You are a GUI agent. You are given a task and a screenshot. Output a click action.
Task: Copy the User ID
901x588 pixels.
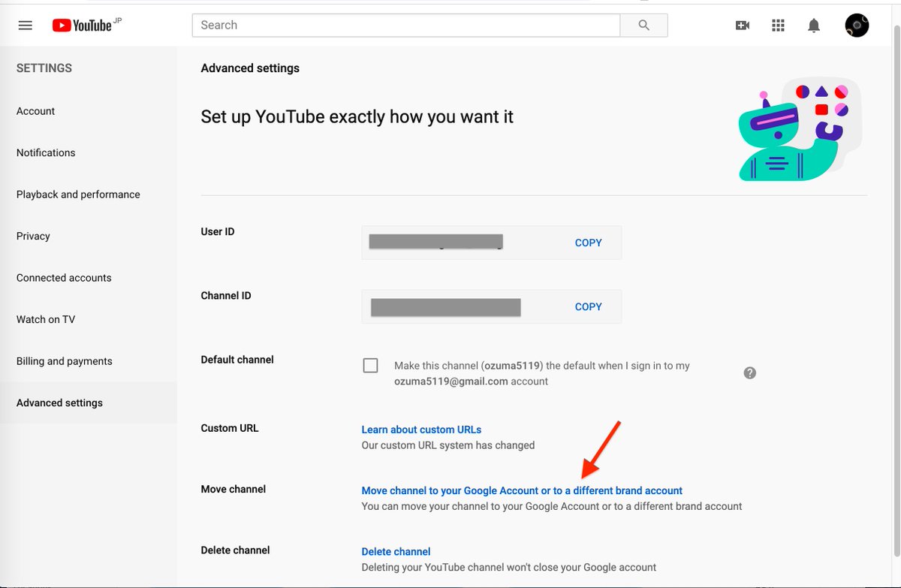pos(588,243)
